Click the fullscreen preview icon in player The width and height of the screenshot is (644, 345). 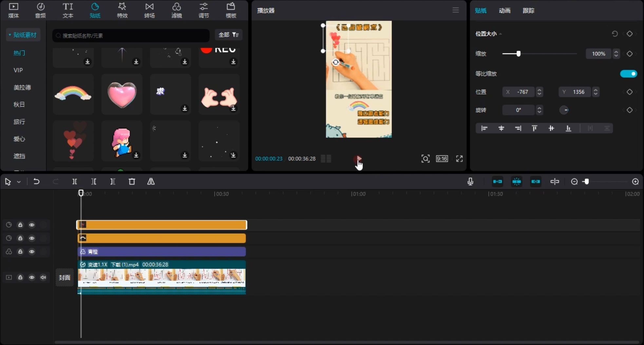459,159
